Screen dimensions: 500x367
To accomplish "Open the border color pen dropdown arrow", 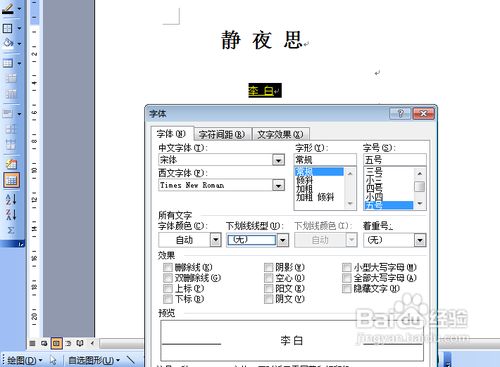I will click(19, 9).
